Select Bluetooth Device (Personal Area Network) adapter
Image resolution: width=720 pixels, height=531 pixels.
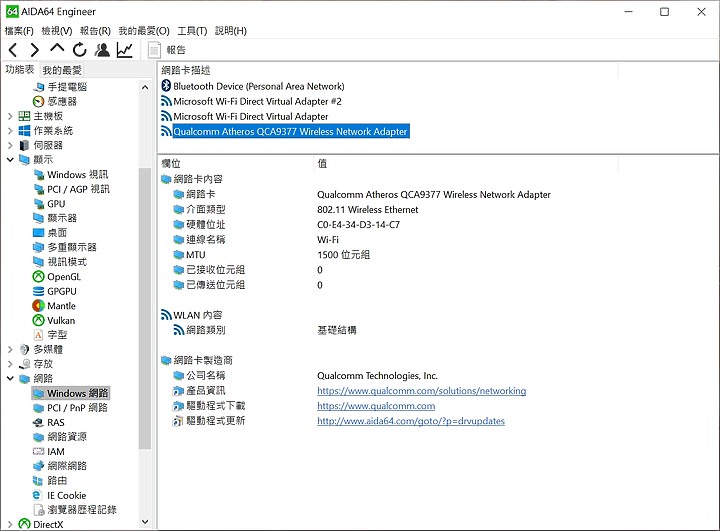pos(253,86)
